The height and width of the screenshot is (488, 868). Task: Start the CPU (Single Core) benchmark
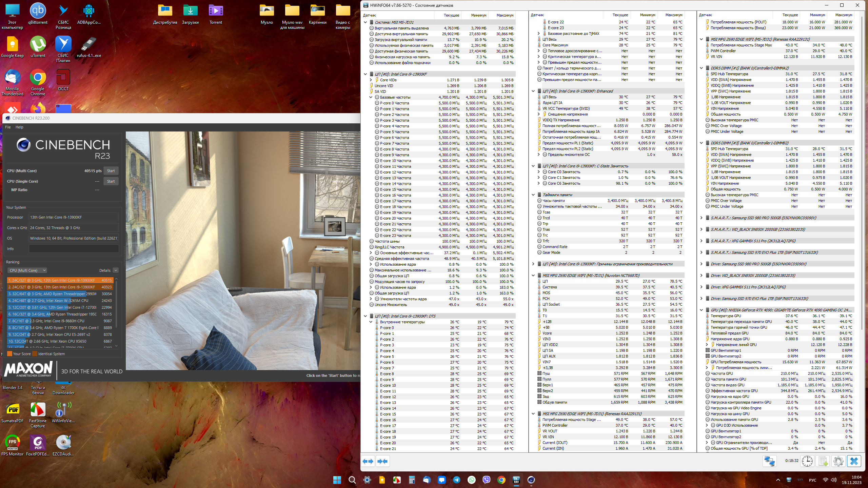tap(111, 181)
